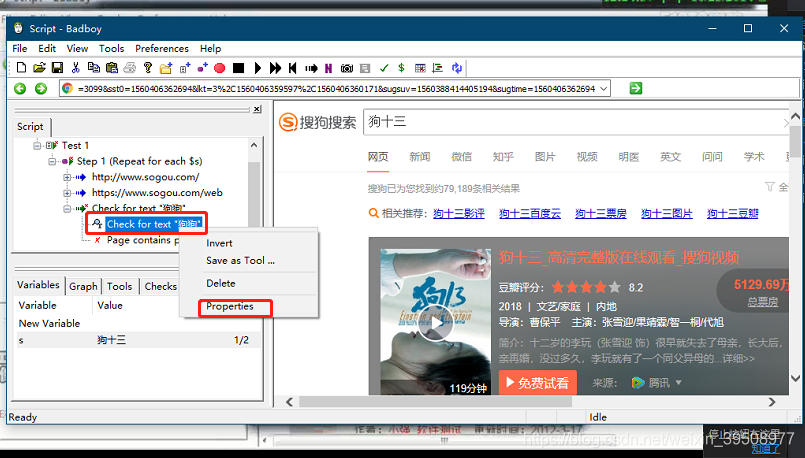
Task: Cut the selected item with the scissors icon
Action: click(75, 67)
